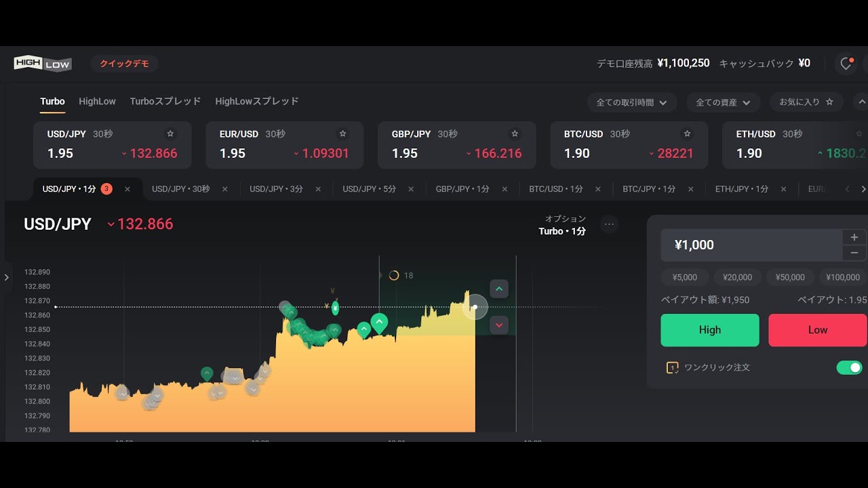Image resolution: width=868 pixels, height=488 pixels.
Task: Close the USD/JPY 30秒 chart tab
Action: tap(225, 189)
